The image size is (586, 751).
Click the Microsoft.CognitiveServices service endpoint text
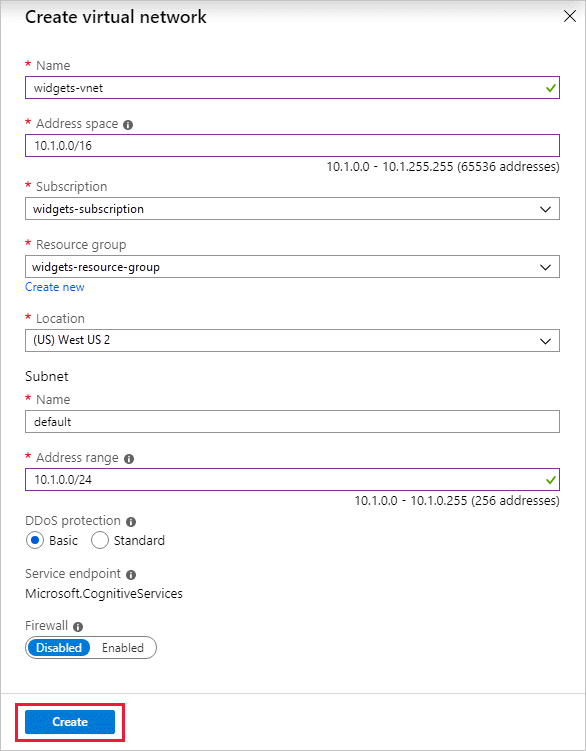(104, 593)
